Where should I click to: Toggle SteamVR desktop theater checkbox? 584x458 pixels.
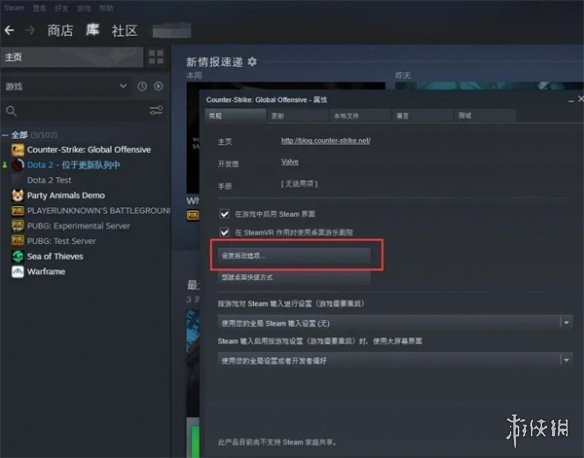tap(224, 232)
